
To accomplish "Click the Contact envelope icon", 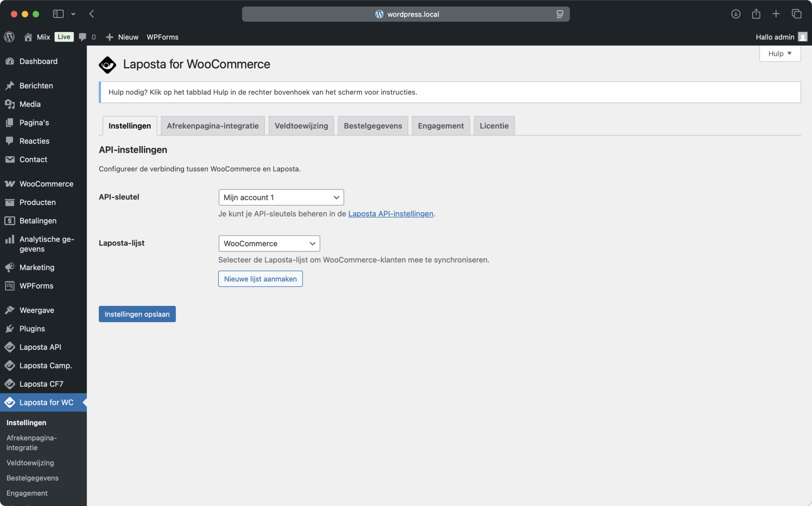I will click(10, 159).
